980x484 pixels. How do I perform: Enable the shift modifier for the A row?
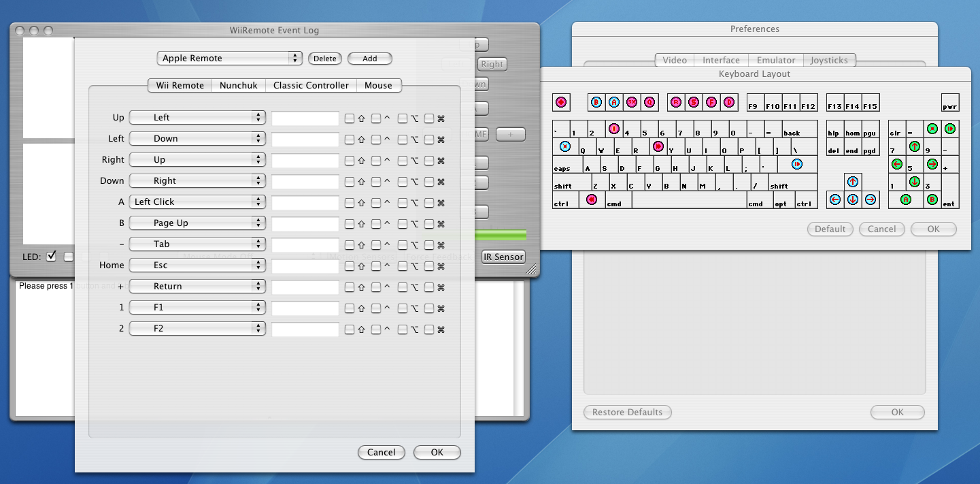(x=350, y=202)
